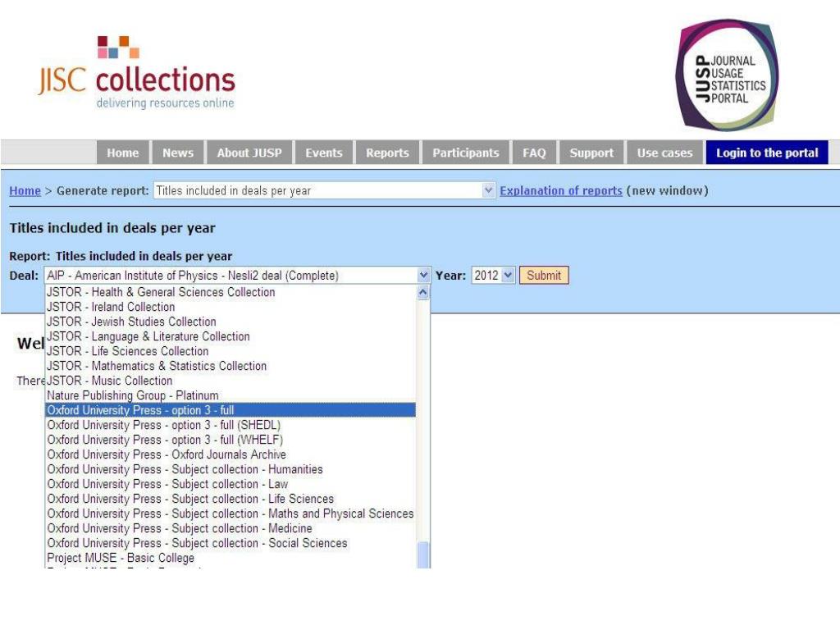Click the JUSP Journal Usage Statistics Portal logo
Viewport: 840px width, 630px height.
click(x=727, y=75)
